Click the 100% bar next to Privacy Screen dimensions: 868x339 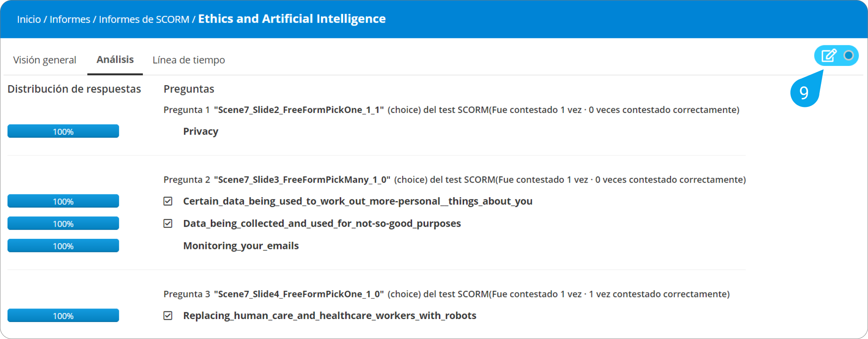pyautogui.click(x=63, y=131)
